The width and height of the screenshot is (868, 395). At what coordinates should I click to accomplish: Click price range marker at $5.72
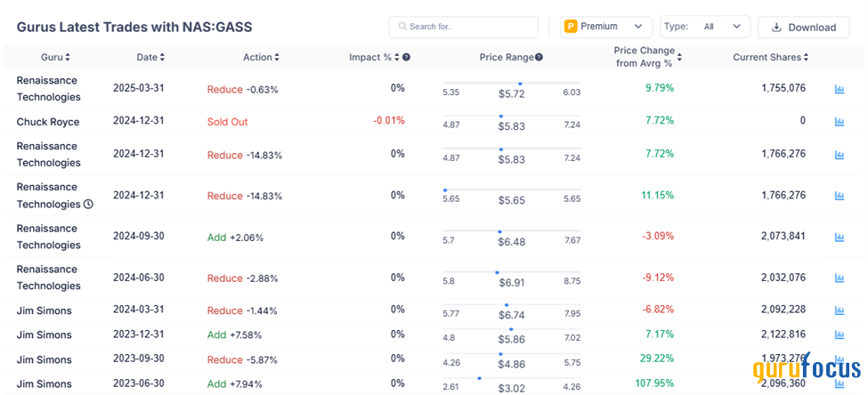point(520,83)
